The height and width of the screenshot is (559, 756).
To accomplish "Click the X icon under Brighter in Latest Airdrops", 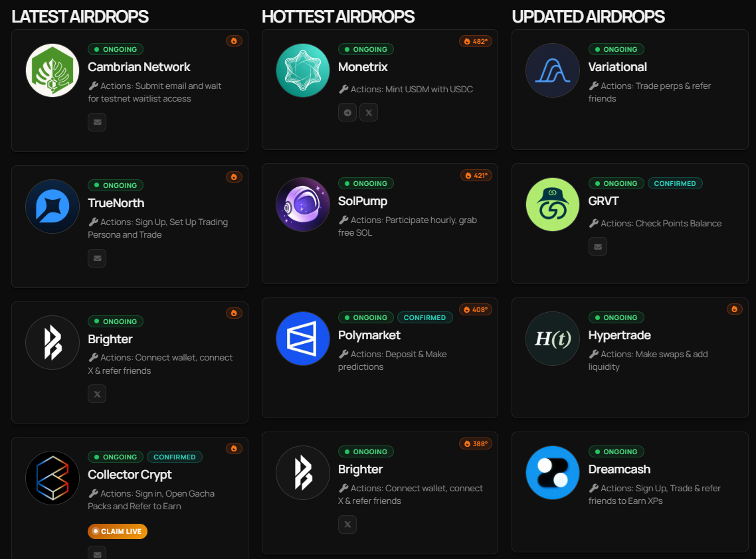I will point(97,394).
